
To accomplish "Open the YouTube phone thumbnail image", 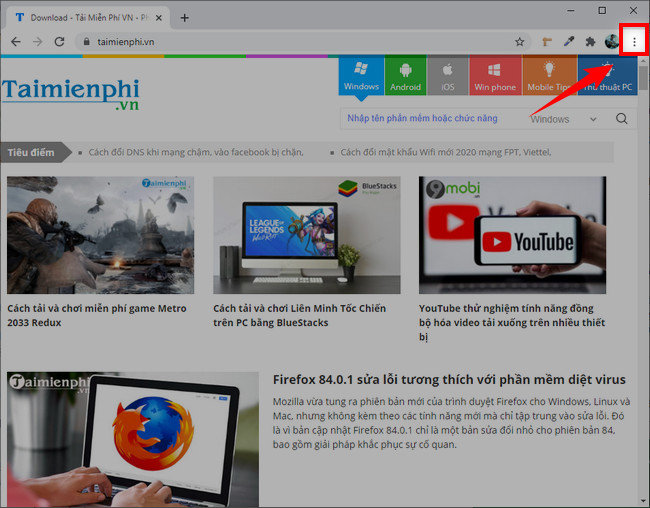I will (512, 235).
